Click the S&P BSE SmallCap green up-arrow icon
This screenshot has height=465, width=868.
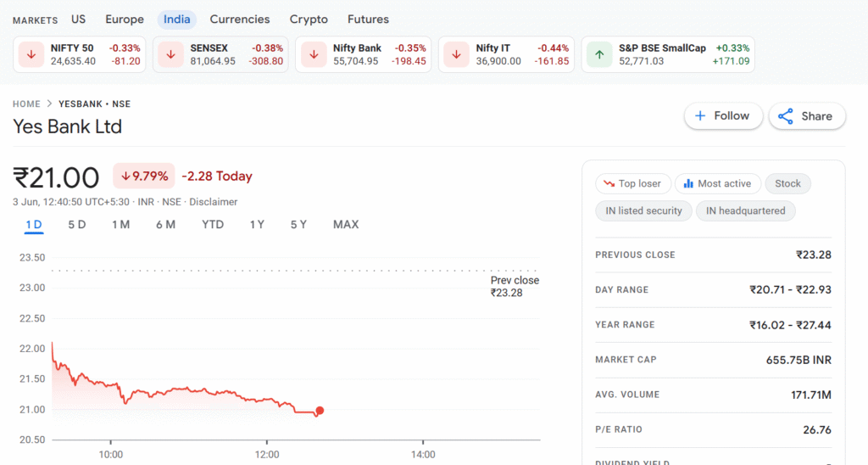pos(599,55)
